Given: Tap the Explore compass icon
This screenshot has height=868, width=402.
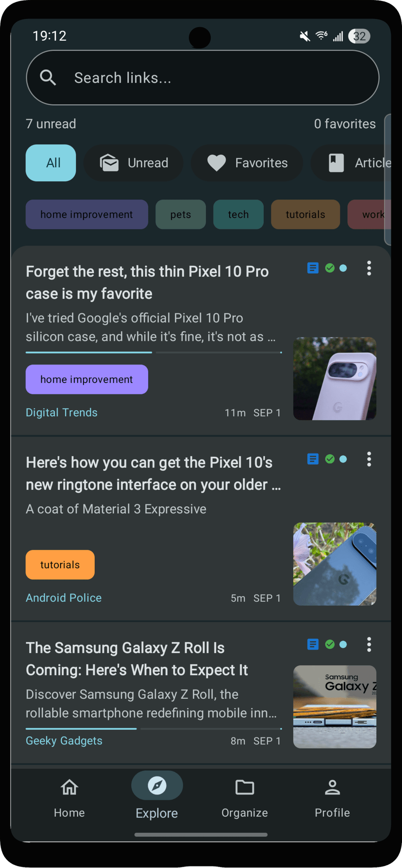Looking at the screenshot, I should coord(157,786).
